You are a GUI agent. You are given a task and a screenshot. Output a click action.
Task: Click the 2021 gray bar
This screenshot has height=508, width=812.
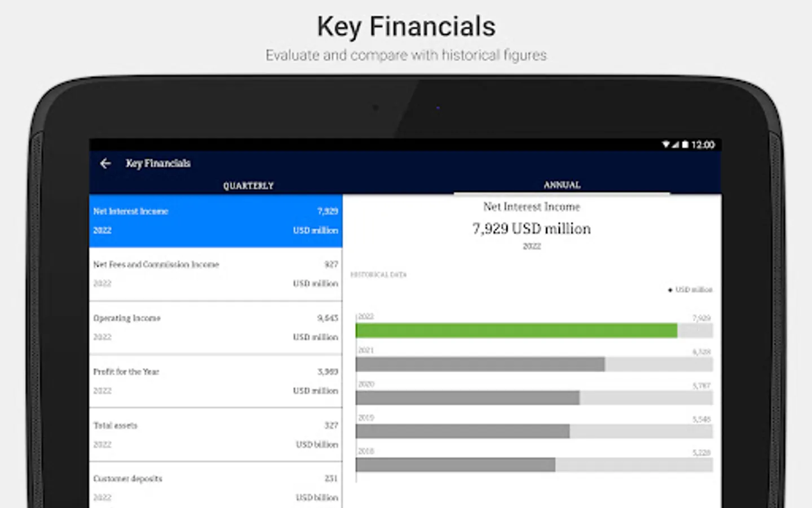[x=480, y=365]
